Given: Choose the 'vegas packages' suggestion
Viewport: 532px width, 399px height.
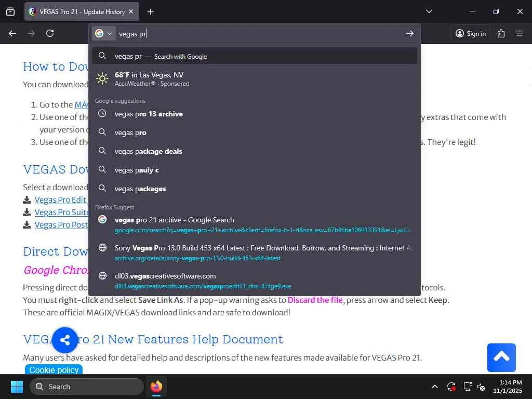Looking at the screenshot, I should point(255,189).
